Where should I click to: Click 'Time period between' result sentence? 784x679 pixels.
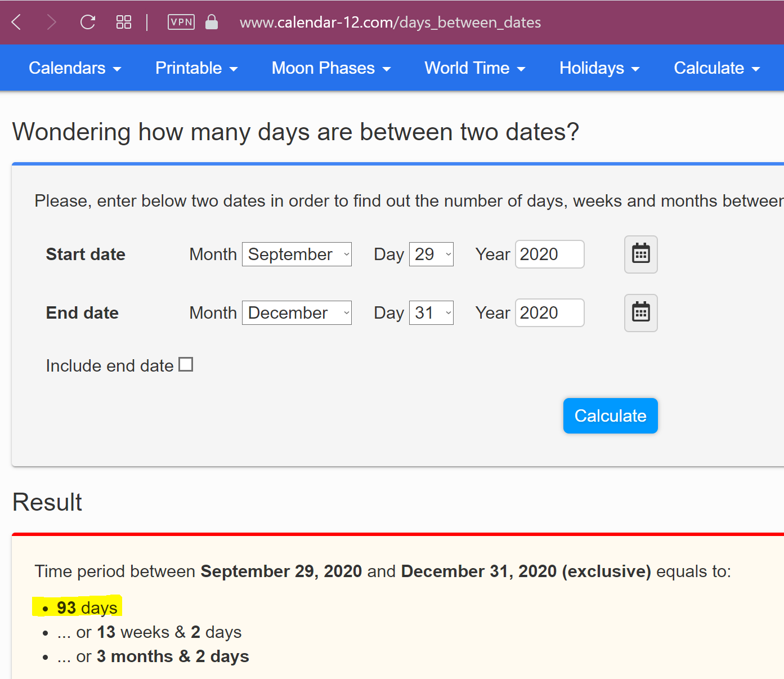(383, 571)
